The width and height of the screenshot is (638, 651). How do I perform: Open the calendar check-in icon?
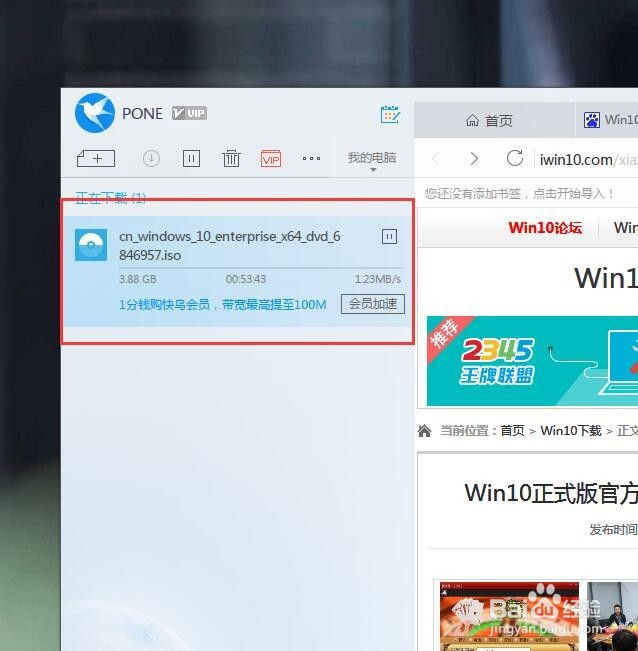tap(390, 115)
